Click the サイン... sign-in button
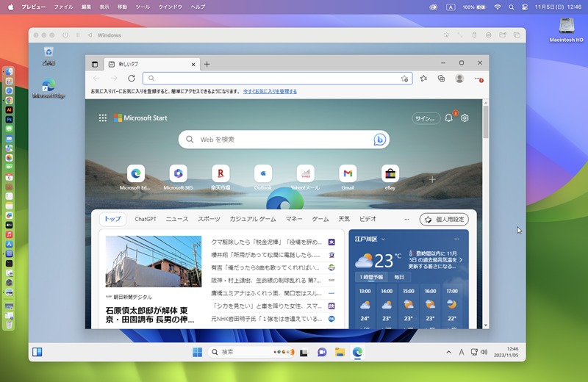This screenshot has width=588, height=382. (426, 118)
